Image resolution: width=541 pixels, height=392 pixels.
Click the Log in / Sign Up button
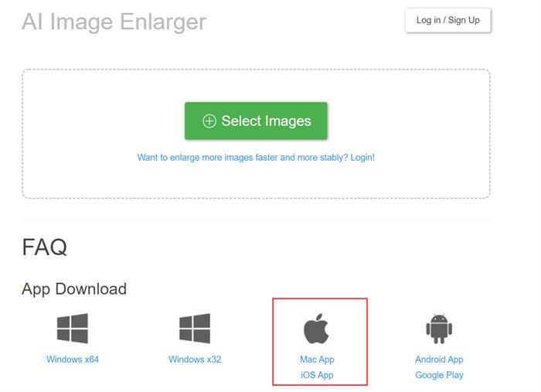(447, 20)
